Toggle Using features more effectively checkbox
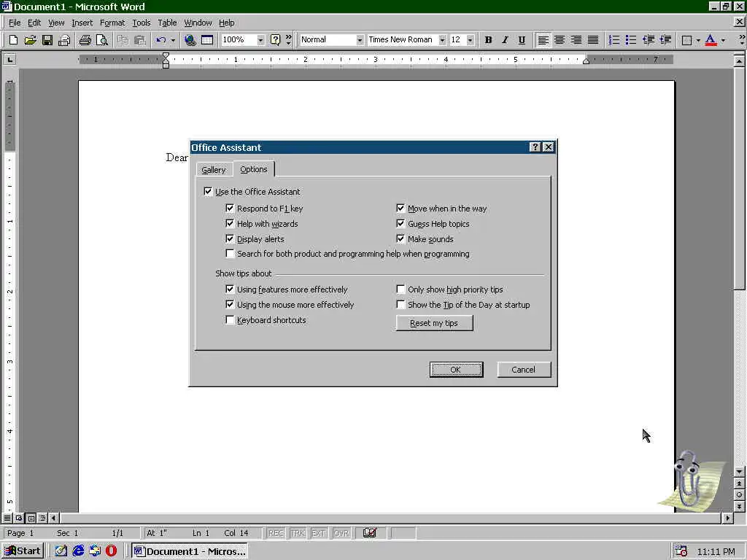 click(x=230, y=289)
